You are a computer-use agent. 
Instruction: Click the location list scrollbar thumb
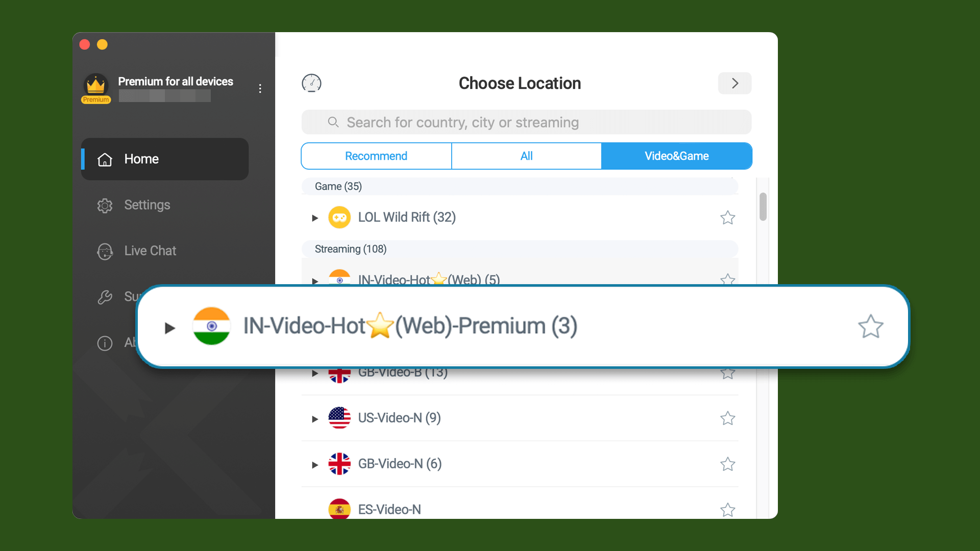763,207
